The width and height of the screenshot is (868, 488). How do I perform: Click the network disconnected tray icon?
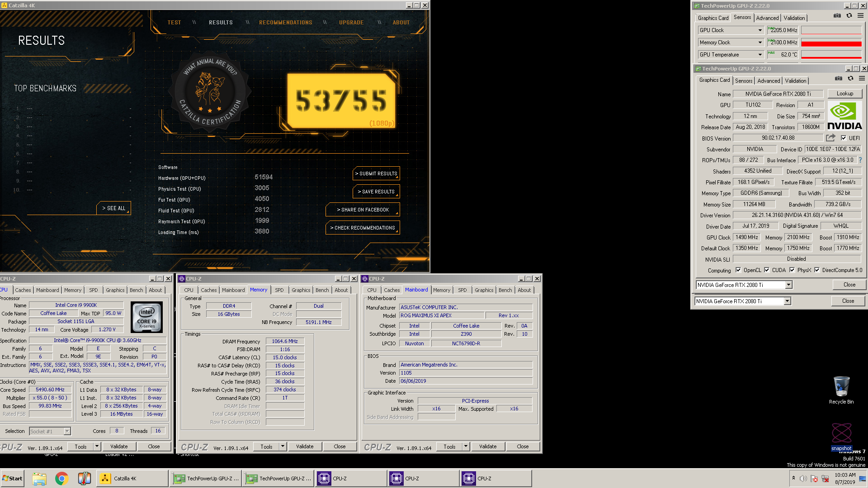coord(825,479)
